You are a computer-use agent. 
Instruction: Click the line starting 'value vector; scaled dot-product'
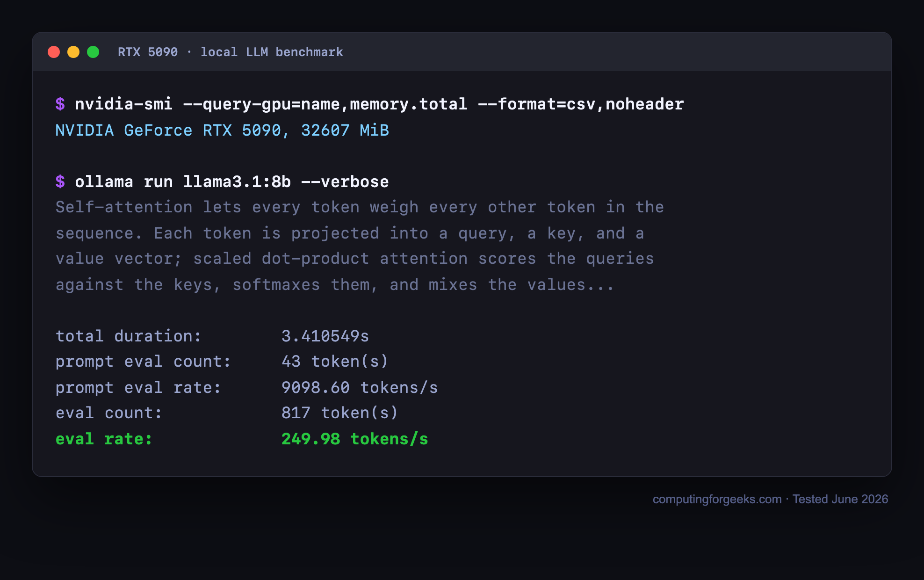(x=355, y=259)
